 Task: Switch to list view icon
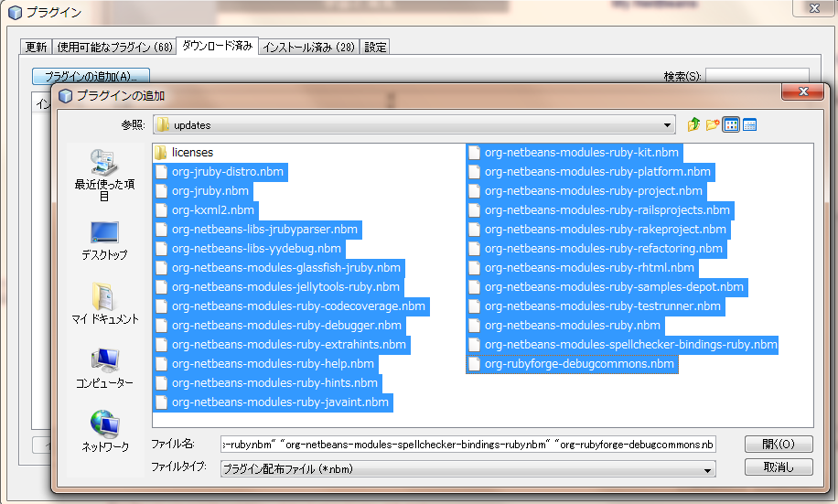tap(731, 125)
